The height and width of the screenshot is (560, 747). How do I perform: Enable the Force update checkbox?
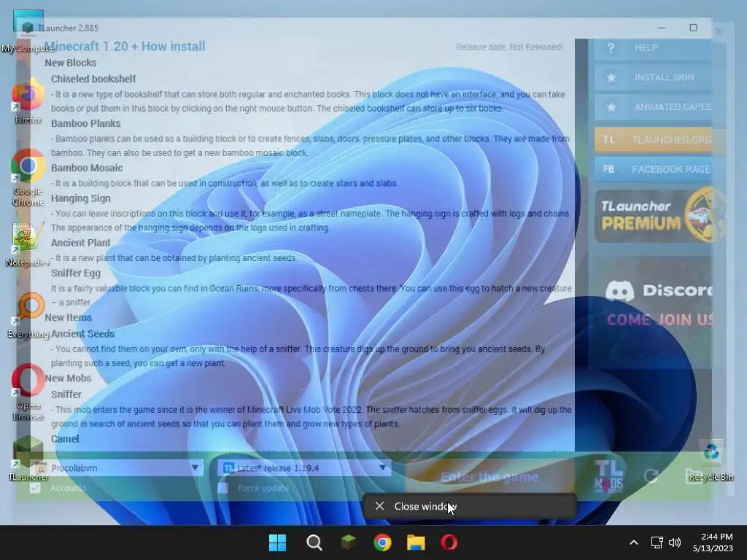(222, 488)
